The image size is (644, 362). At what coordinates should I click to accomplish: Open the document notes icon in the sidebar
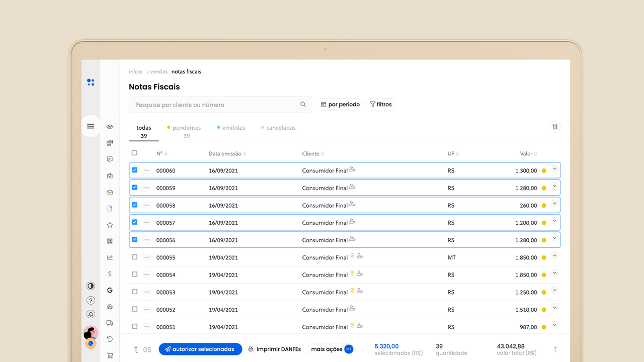(x=110, y=208)
